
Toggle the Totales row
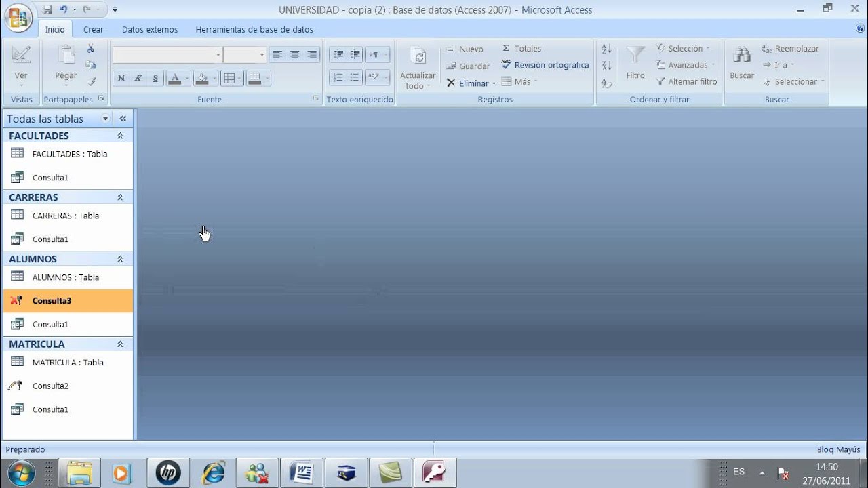pyautogui.click(x=521, y=49)
